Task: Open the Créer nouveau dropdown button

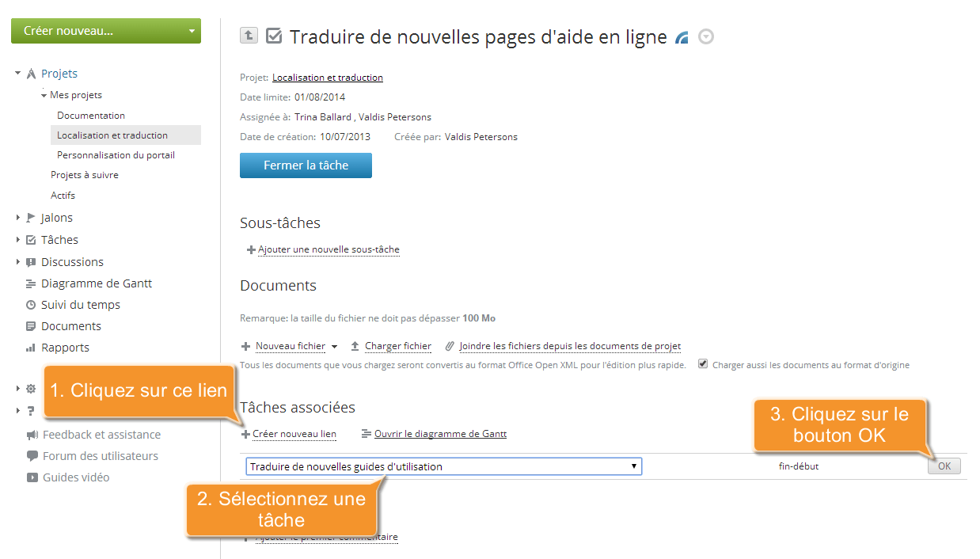Action: tap(106, 31)
